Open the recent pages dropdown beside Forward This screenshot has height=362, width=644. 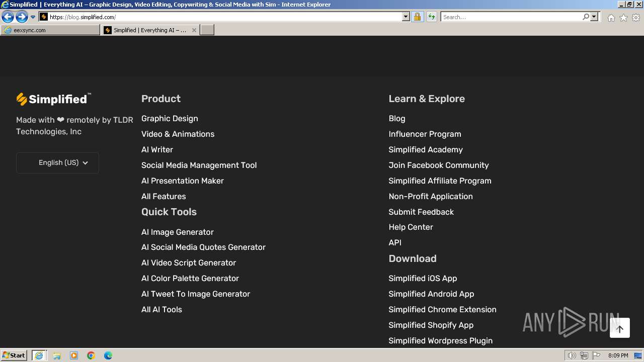33,17
